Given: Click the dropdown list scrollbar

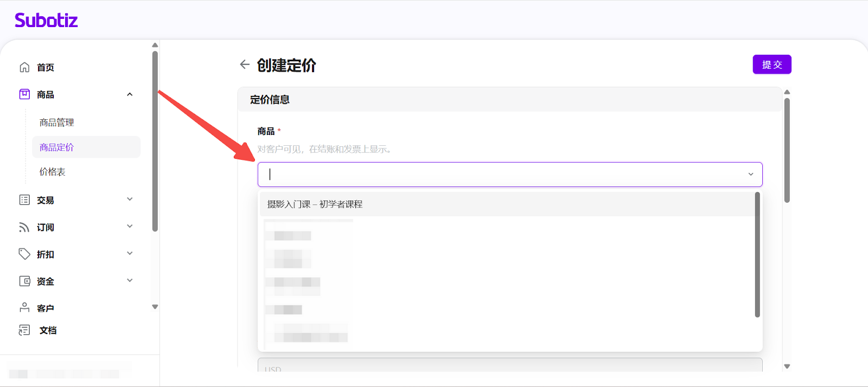Looking at the screenshot, I should (x=757, y=255).
